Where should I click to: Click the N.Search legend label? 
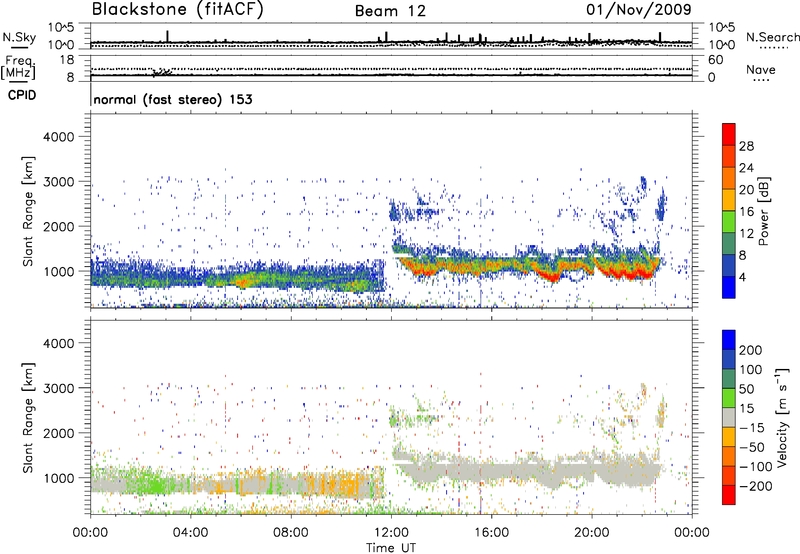coord(772,37)
